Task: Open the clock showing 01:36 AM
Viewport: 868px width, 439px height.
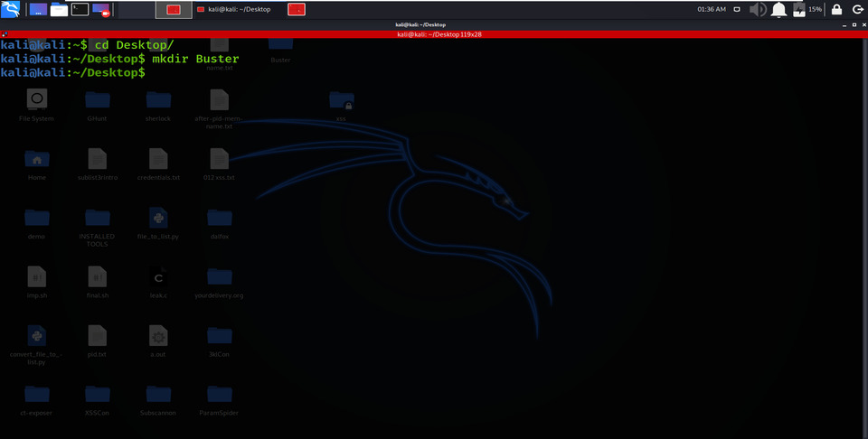Action: pyautogui.click(x=712, y=9)
